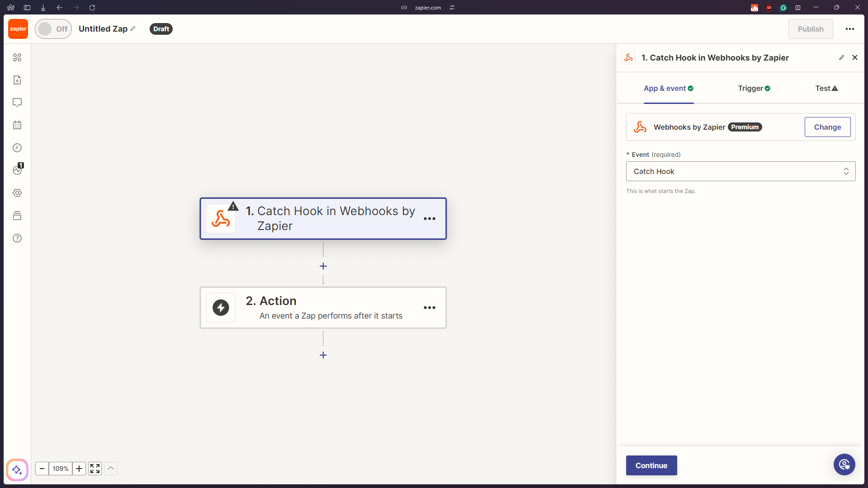Open the feedback chat icon in sidebar
The image size is (868, 488).
pos(17,103)
